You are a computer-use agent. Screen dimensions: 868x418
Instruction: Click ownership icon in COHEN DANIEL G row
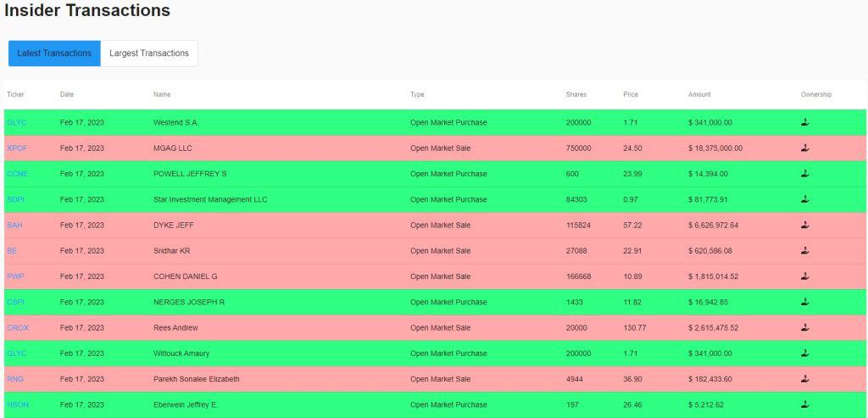point(805,276)
